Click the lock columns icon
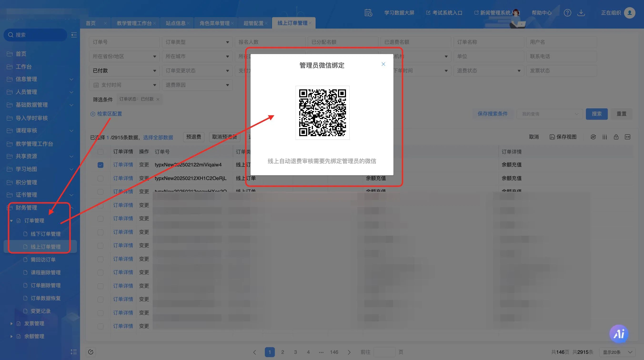Image resolution: width=644 pixels, height=360 pixels. point(616,137)
